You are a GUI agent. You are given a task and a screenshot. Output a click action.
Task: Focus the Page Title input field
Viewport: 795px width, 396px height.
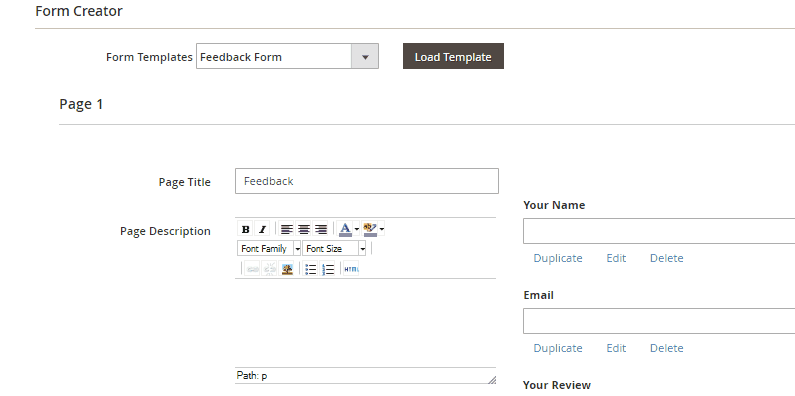pos(367,181)
